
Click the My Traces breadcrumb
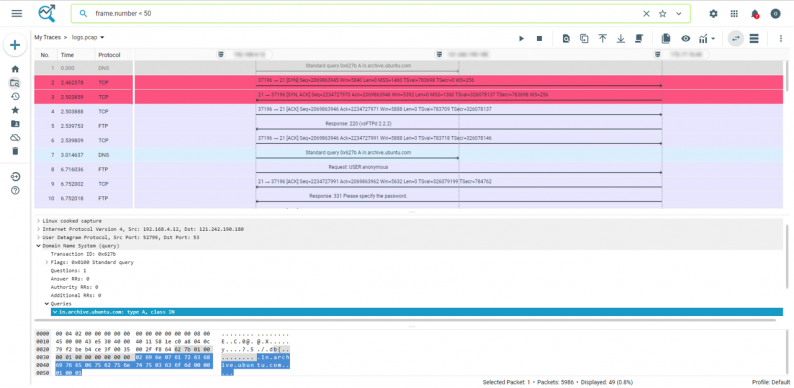click(x=47, y=37)
